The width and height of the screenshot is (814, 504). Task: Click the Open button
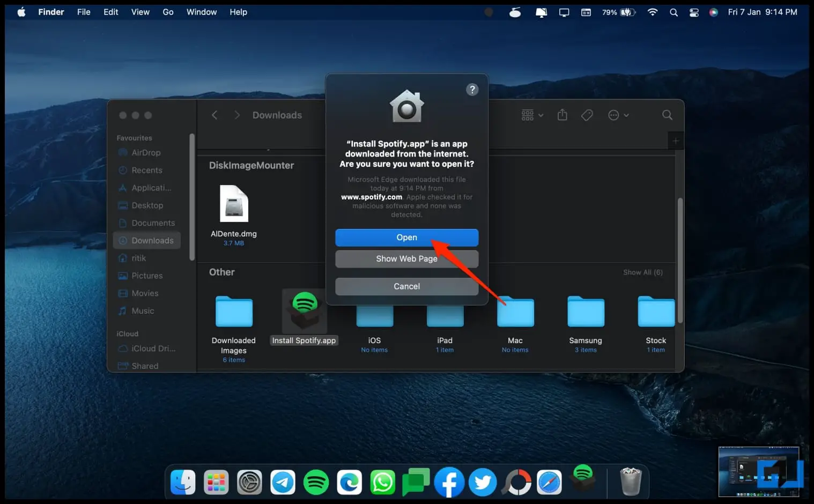click(x=407, y=238)
